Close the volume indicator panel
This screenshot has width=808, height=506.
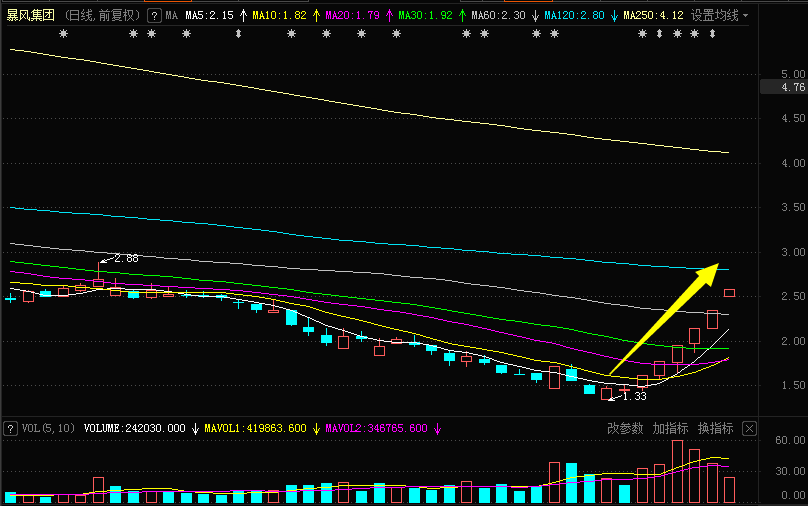(749, 429)
